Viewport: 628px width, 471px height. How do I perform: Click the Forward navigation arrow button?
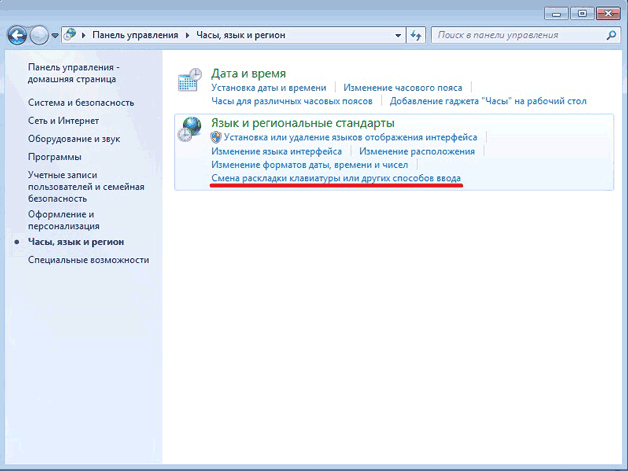tap(39, 36)
